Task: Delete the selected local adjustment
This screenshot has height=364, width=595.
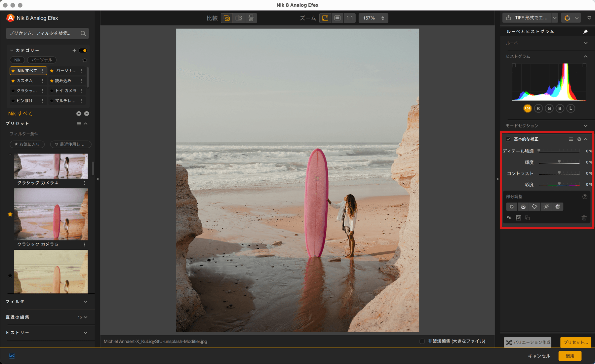Action: click(584, 218)
